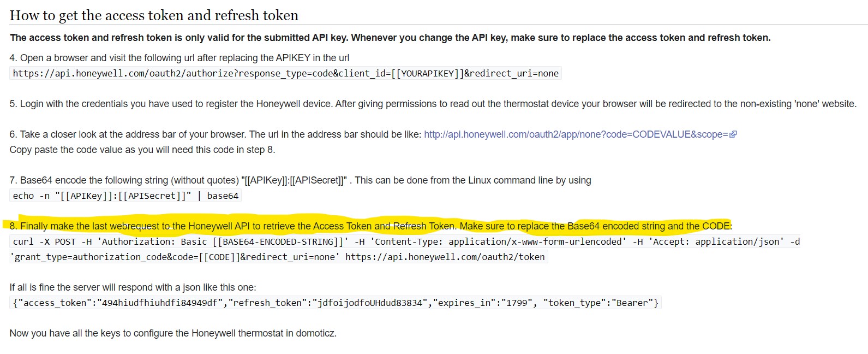The height and width of the screenshot is (354, 868).
Task: Click the authorize URL code block
Action: (x=285, y=73)
